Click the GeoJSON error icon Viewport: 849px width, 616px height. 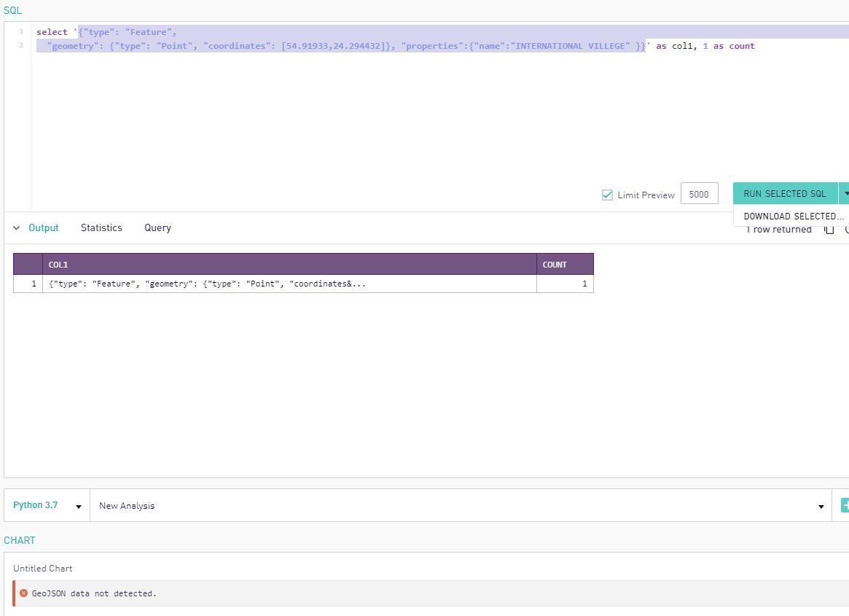[23, 593]
